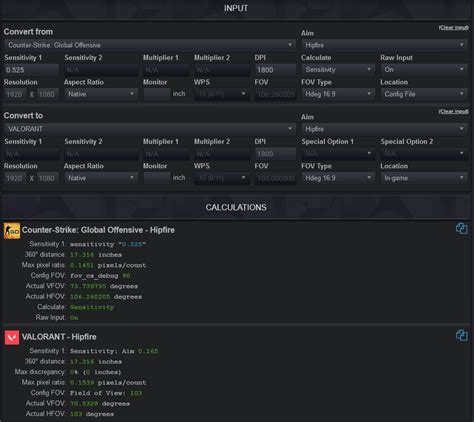Screen dimensions: 474x422
Task: Open the Convert from Aim Hipfire dropdown
Action: (x=385, y=45)
